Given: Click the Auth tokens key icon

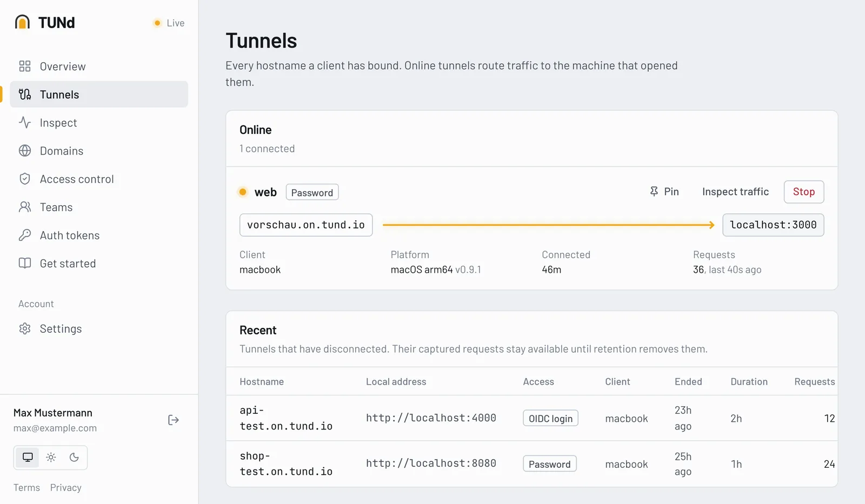Looking at the screenshot, I should (x=25, y=235).
